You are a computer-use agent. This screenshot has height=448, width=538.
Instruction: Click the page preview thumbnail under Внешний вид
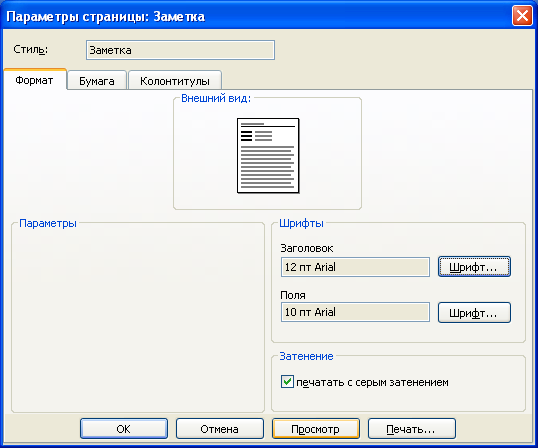tap(268, 155)
